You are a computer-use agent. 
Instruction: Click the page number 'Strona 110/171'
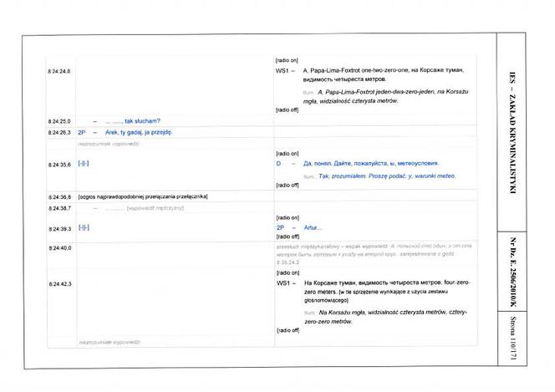click(513, 339)
